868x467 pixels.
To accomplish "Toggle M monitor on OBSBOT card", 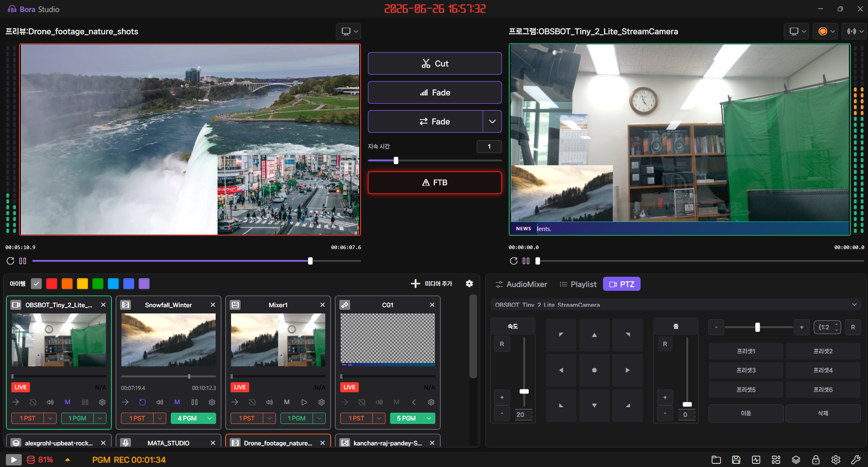I will (68, 402).
